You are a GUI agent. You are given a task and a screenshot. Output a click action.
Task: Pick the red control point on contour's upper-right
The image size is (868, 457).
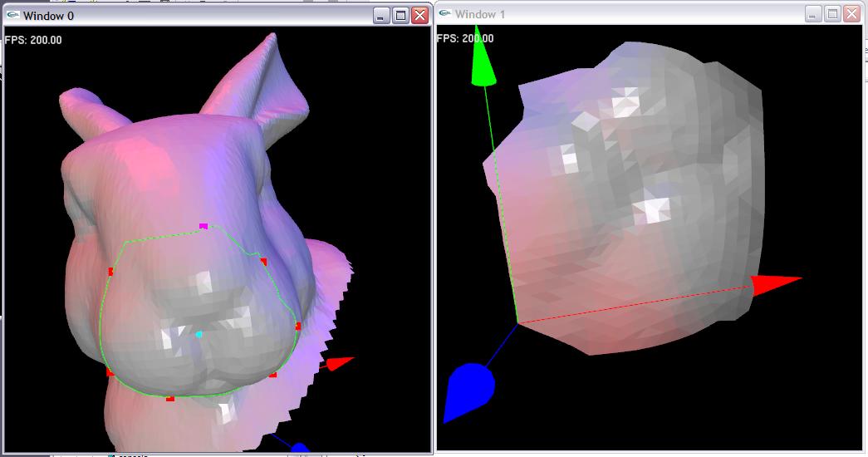[263, 262]
